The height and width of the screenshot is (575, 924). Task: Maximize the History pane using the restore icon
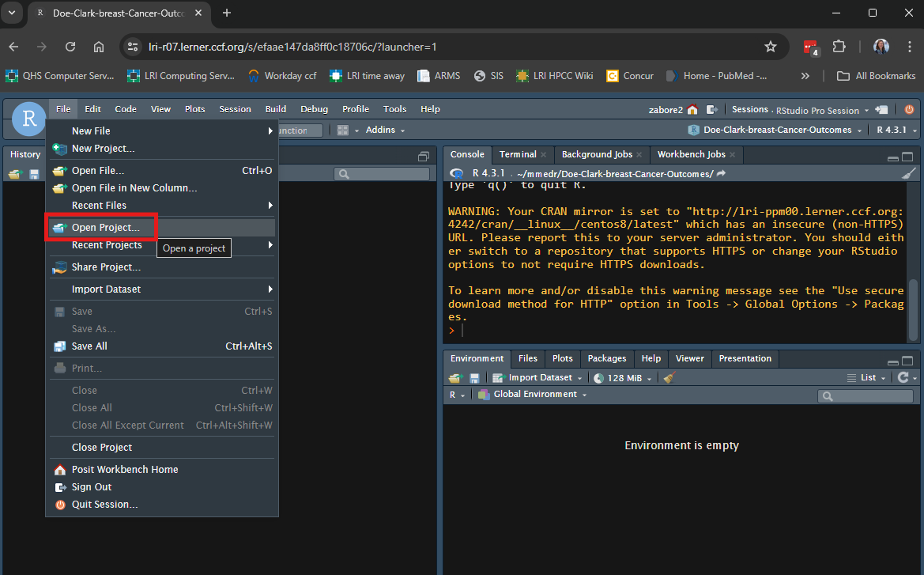point(424,157)
